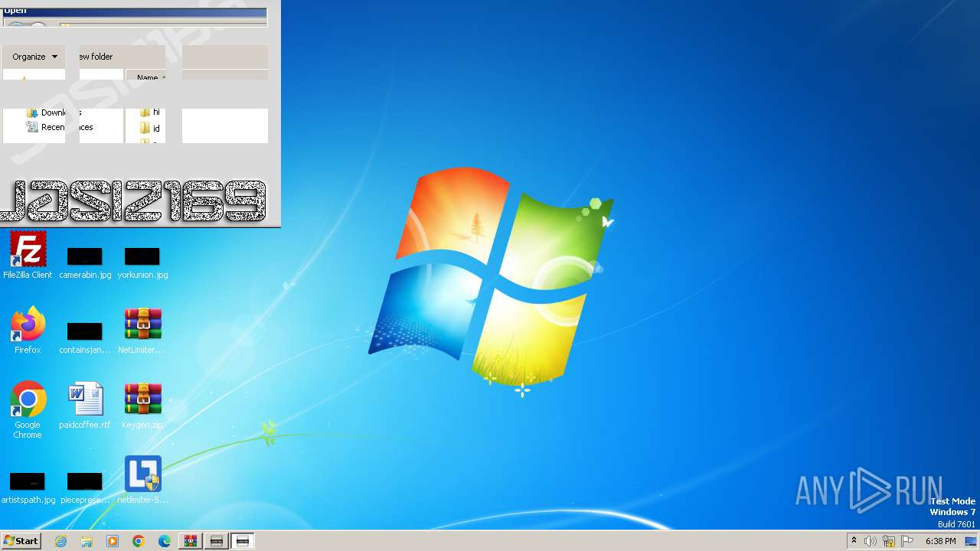
Task: Select Downloads in the navigation pane
Action: (x=54, y=112)
